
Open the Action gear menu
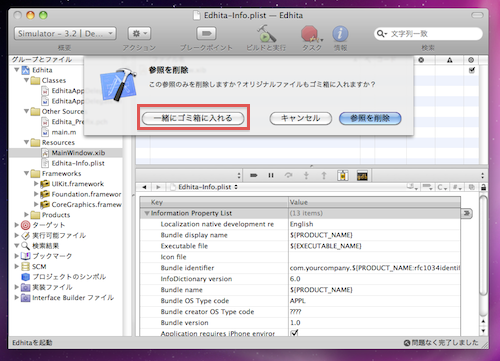(x=139, y=33)
